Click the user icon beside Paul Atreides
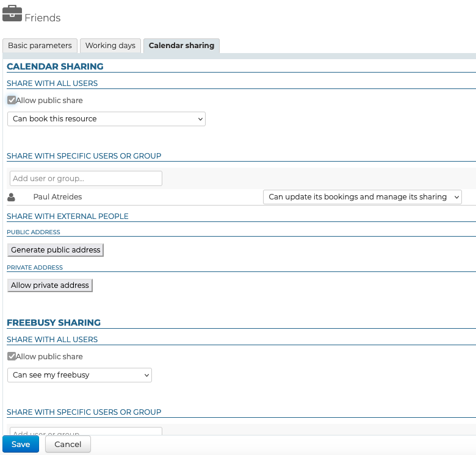 pyautogui.click(x=12, y=197)
